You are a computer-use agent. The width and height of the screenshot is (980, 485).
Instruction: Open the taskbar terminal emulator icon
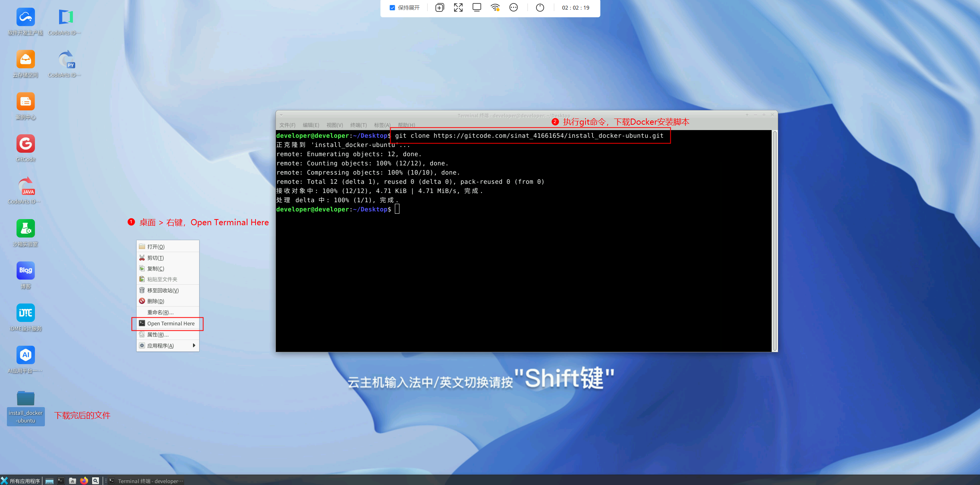(61, 480)
